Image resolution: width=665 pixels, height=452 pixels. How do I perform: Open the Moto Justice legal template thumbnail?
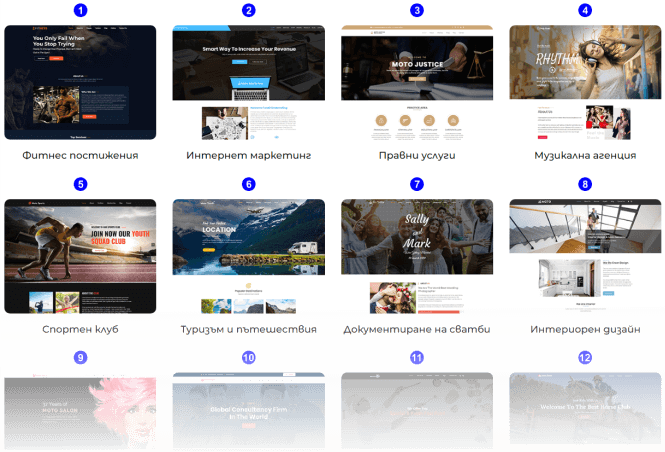[x=417, y=82]
